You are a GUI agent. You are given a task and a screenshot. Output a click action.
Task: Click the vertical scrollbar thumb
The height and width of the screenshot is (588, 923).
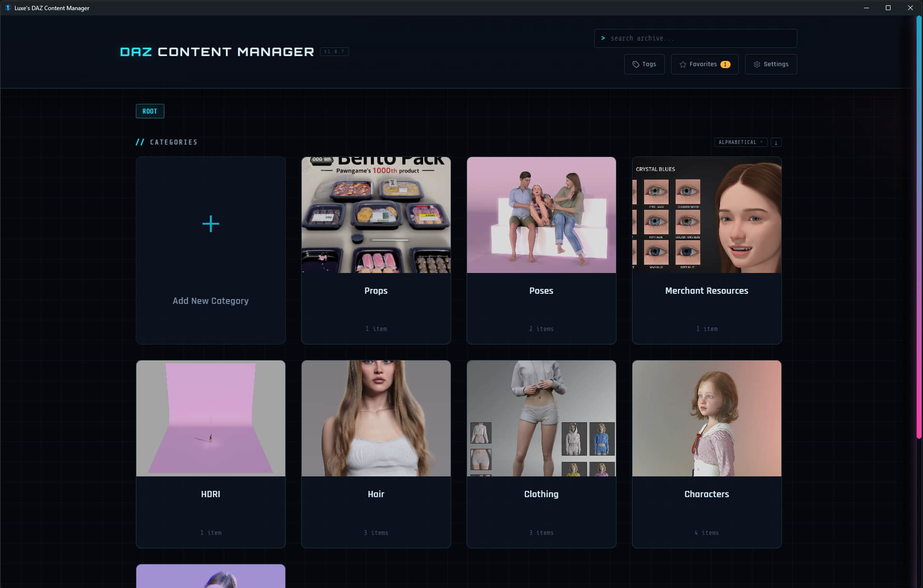(919, 227)
